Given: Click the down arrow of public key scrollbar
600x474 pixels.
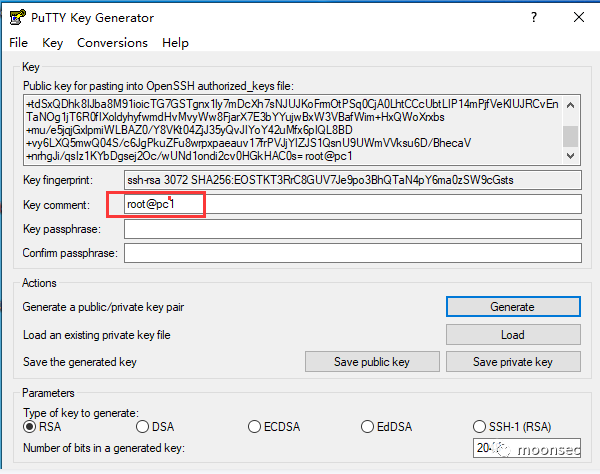Looking at the screenshot, I should 571,156.
